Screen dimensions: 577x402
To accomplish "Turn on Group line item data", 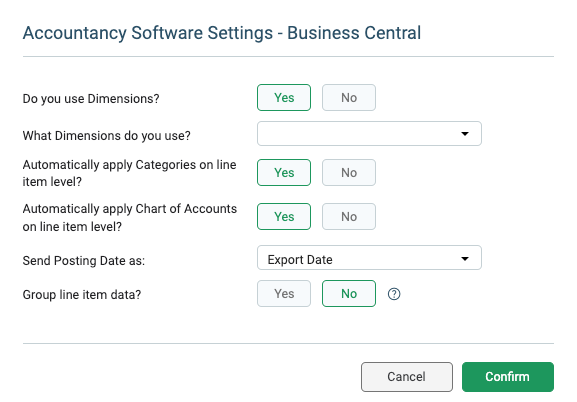I will 284,293.
